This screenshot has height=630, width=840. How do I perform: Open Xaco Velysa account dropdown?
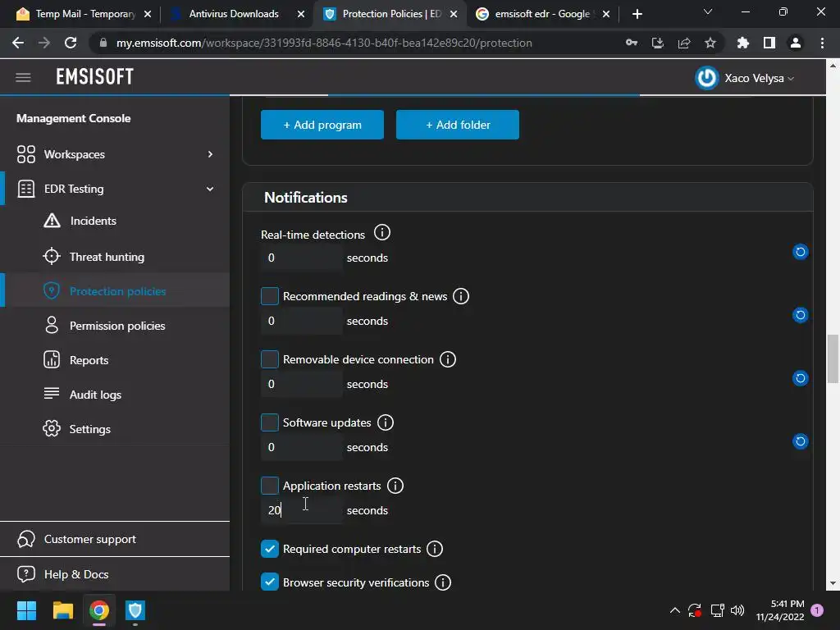pos(759,78)
